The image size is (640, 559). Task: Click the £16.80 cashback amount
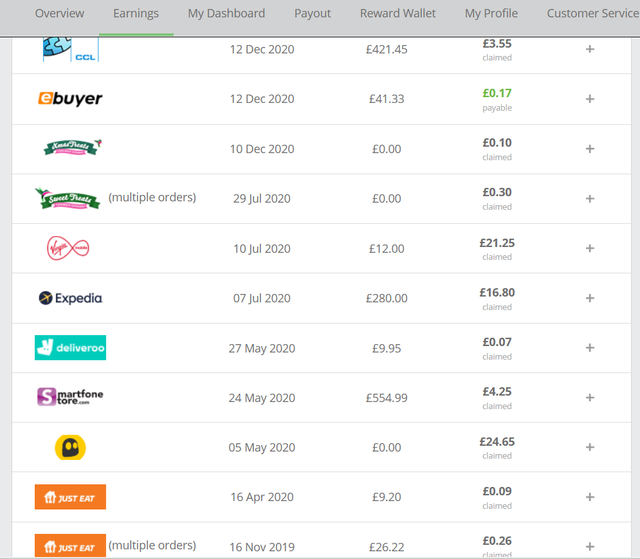[497, 293]
